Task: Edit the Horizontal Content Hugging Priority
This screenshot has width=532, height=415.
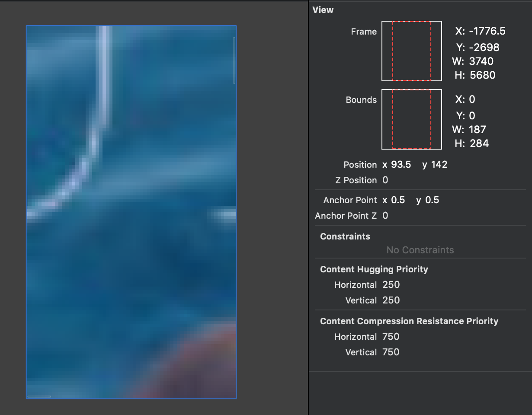Action: click(x=391, y=284)
